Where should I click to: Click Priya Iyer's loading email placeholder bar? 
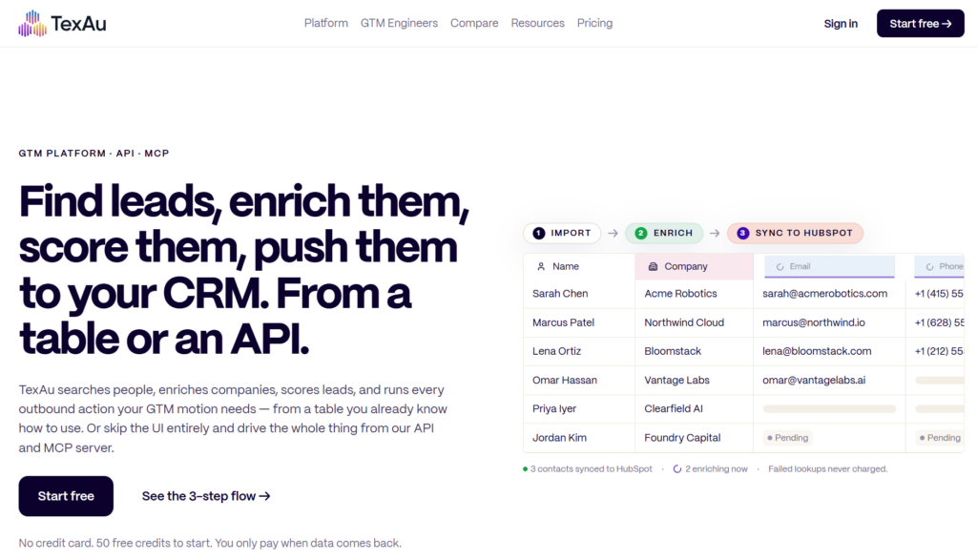(829, 409)
